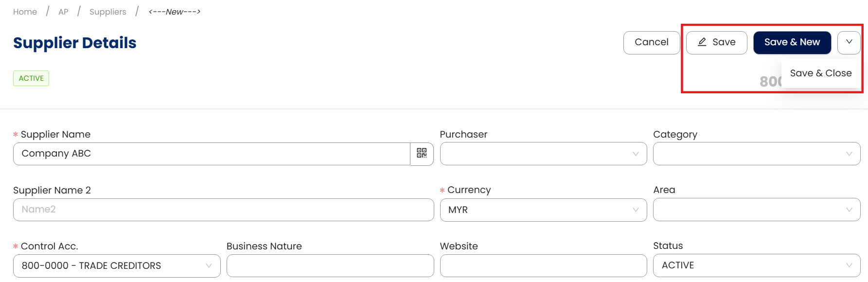The width and height of the screenshot is (868, 282).
Task: Cancel the supplier details form
Action: [x=651, y=42]
